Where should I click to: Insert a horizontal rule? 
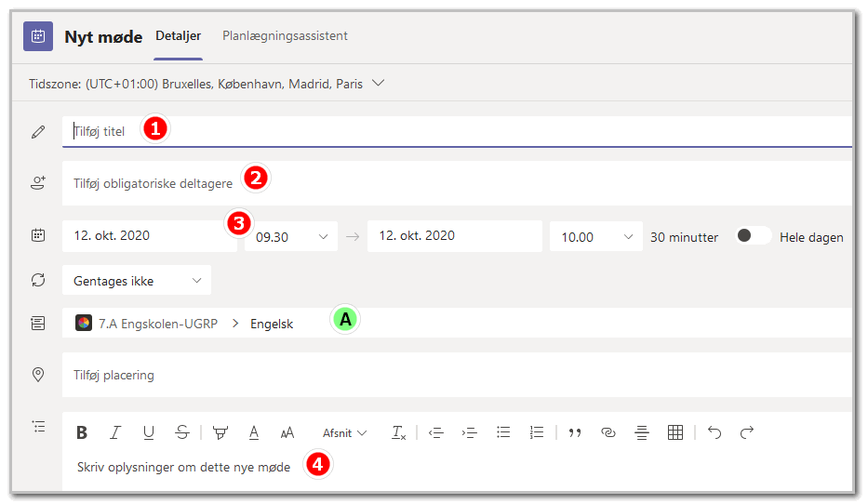[642, 432]
